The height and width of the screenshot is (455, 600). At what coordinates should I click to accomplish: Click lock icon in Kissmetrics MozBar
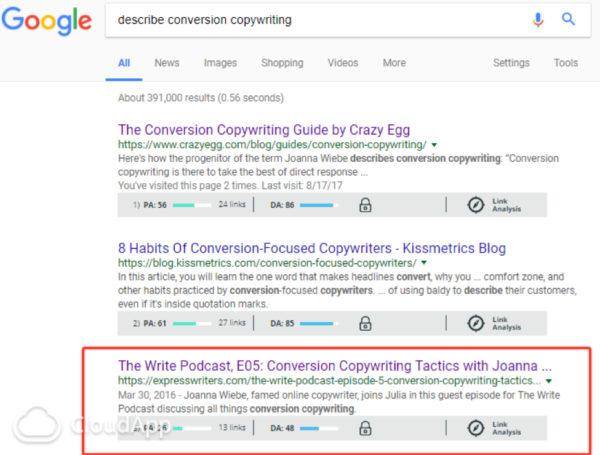[x=365, y=323]
